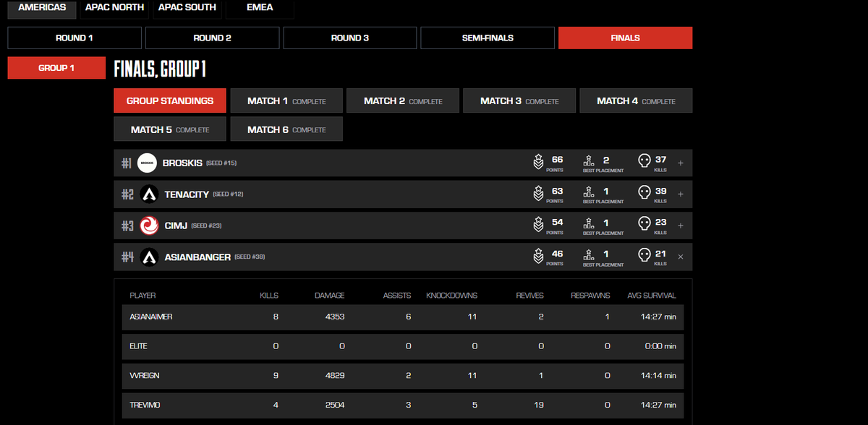
Task: Select player ASIANAIMER row name
Action: click(150, 317)
